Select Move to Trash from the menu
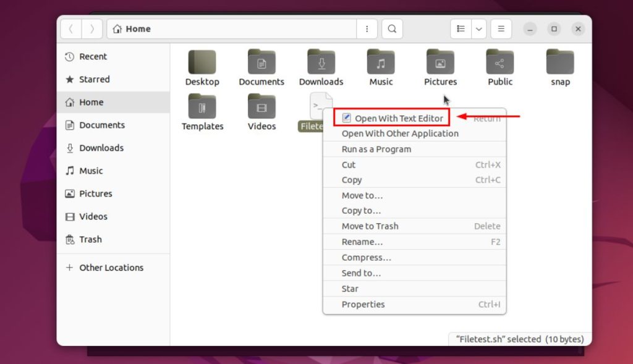 371,226
